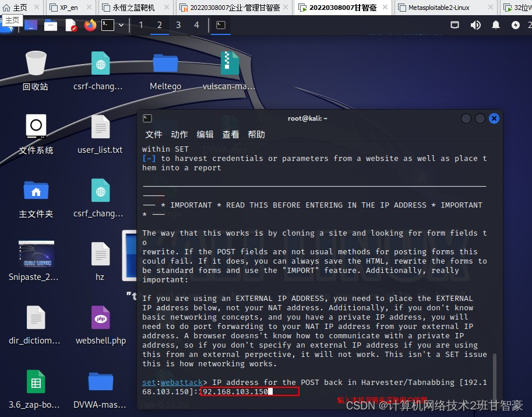Close the 永恒之蓝靶机 VM tab
This screenshot has width=532, height=417.
(x=167, y=7)
